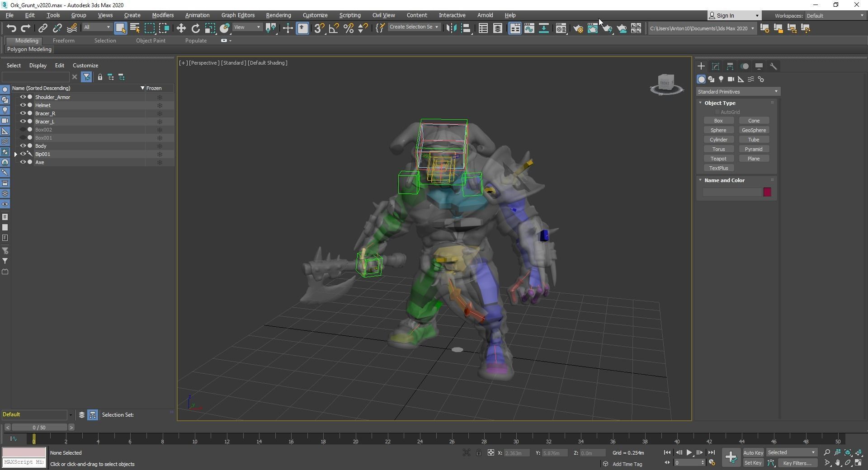Open the Utilities wrench panel tab
Image resolution: width=868 pixels, height=470 pixels.
tap(774, 66)
